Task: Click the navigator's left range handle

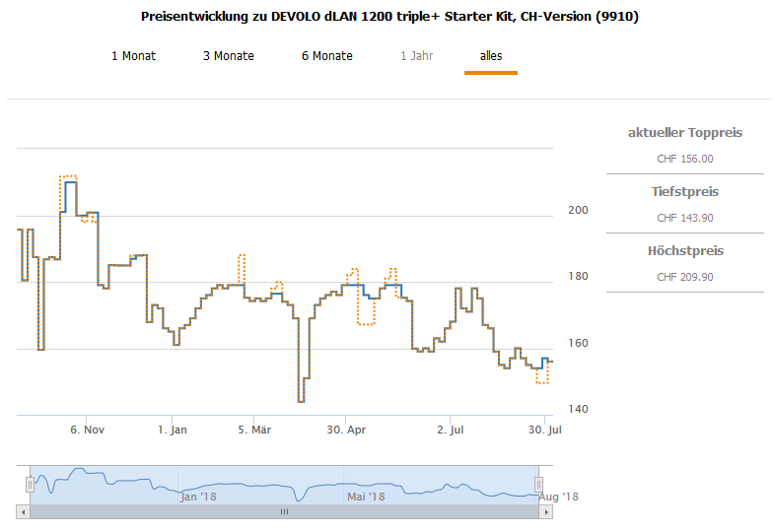Action: pos(30,484)
